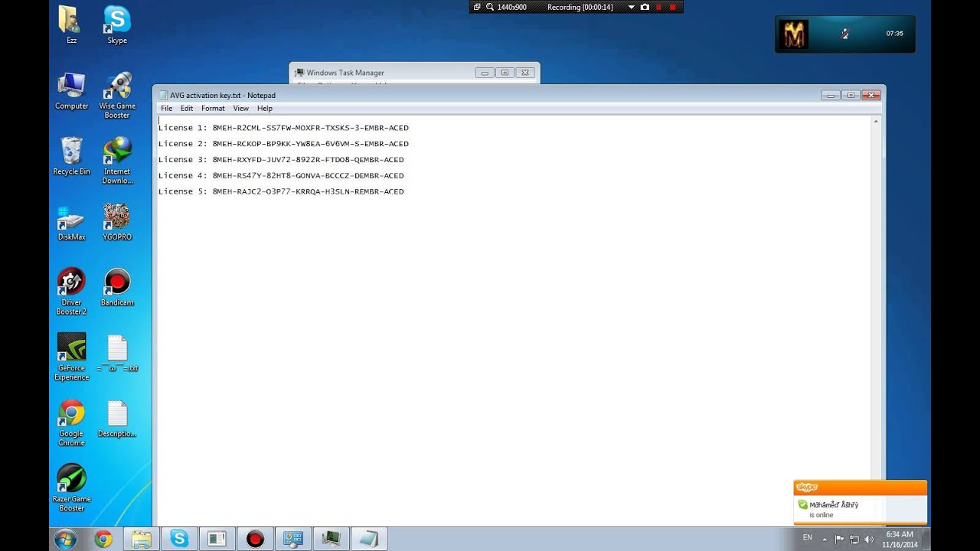Open the Control Panel taskbar button

292,539
